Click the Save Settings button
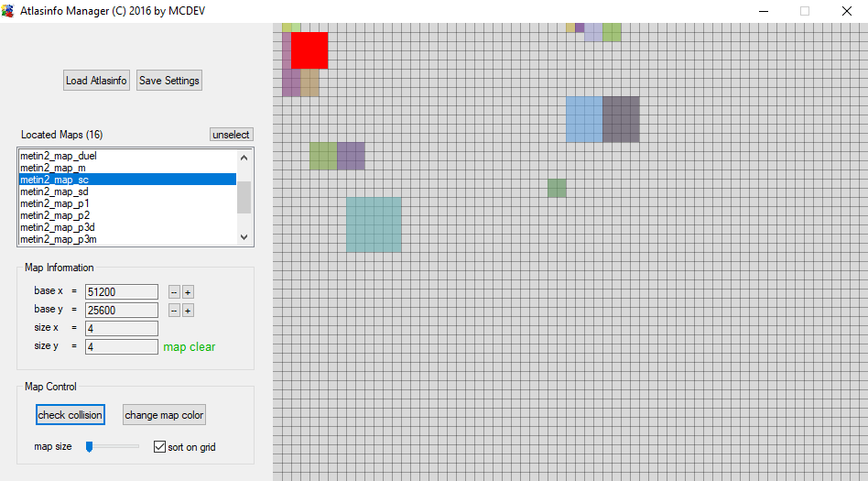This screenshot has width=868, height=481. 169,81
